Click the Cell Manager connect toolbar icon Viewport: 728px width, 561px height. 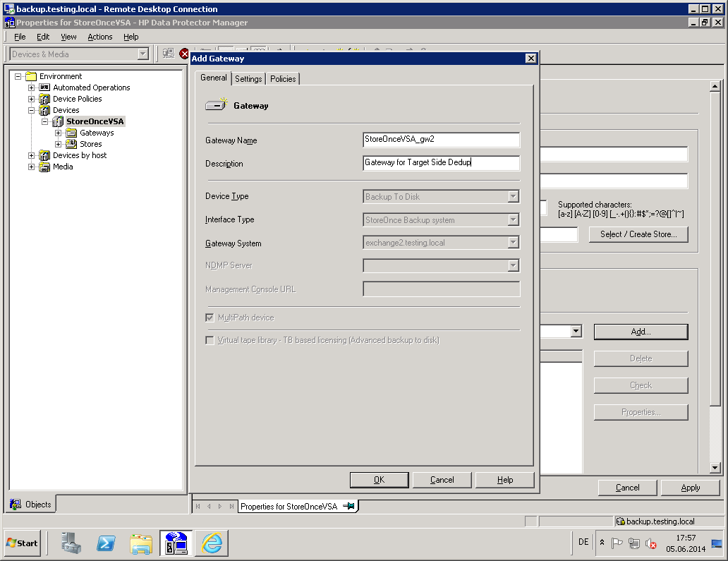click(169, 54)
